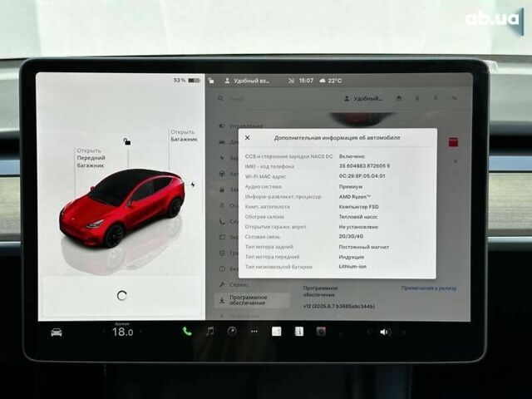Open the Примечания к релизу release notes link
The width and height of the screenshot is (532, 399).
click(x=429, y=288)
